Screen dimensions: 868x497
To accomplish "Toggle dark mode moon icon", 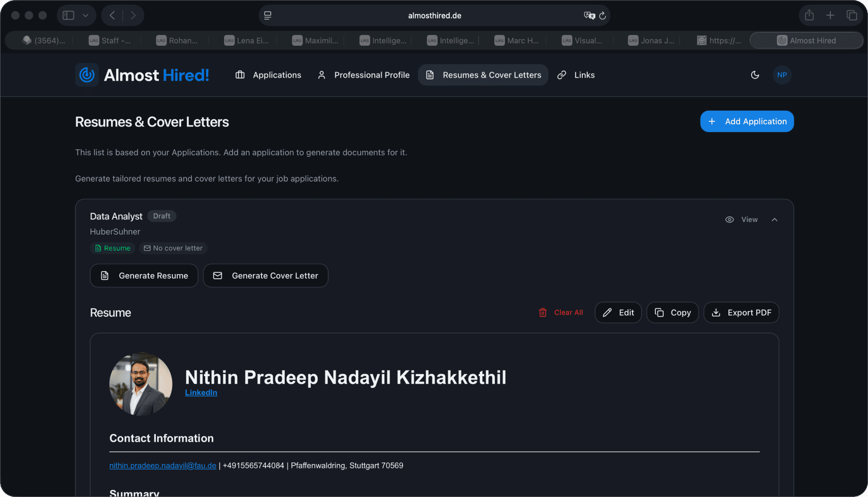I will pos(755,75).
